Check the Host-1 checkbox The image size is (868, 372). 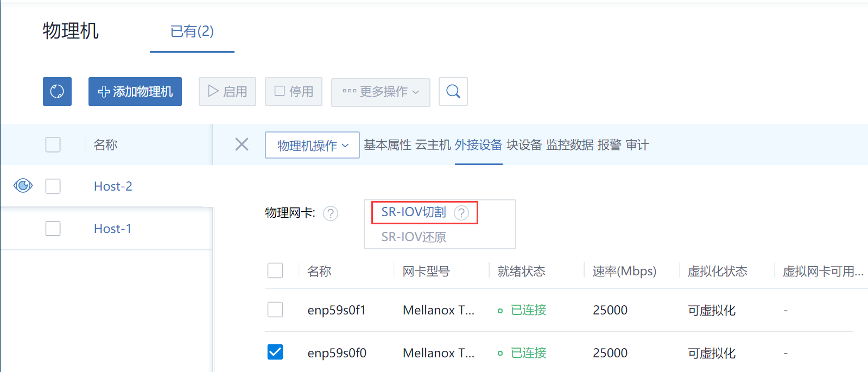point(53,229)
